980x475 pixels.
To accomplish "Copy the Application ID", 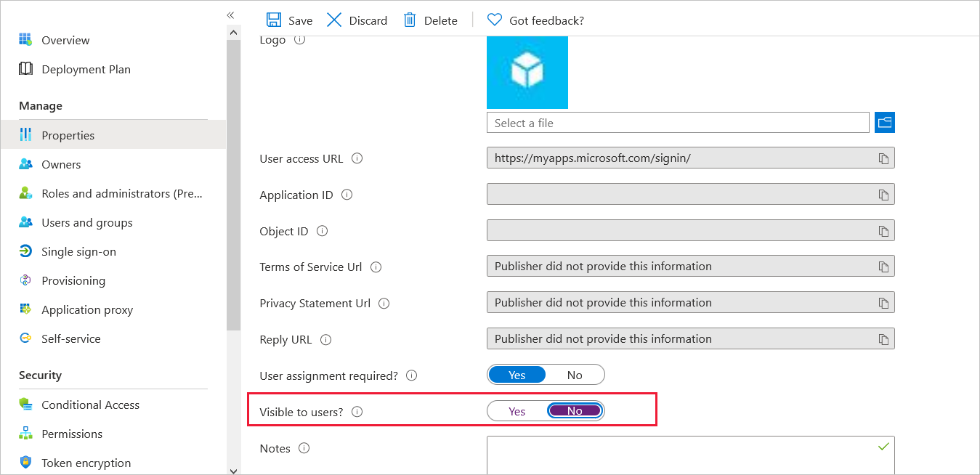I will 883,195.
